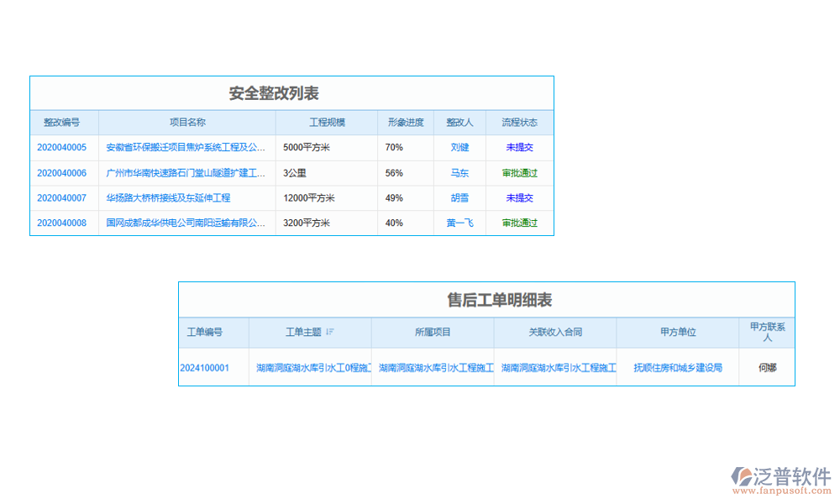Open rectification record 2020040006
The height and width of the screenshot is (504, 840).
pyautogui.click(x=61, y=173)
